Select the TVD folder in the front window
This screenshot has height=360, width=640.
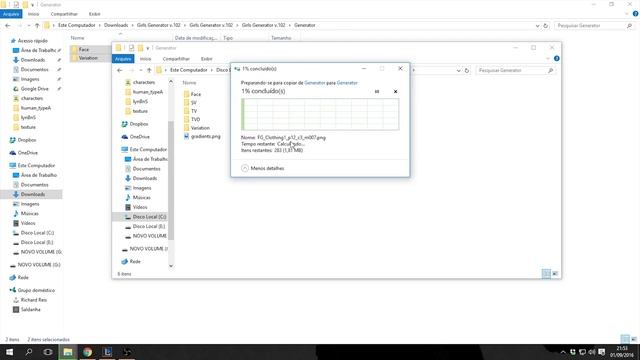pos(192,120)
